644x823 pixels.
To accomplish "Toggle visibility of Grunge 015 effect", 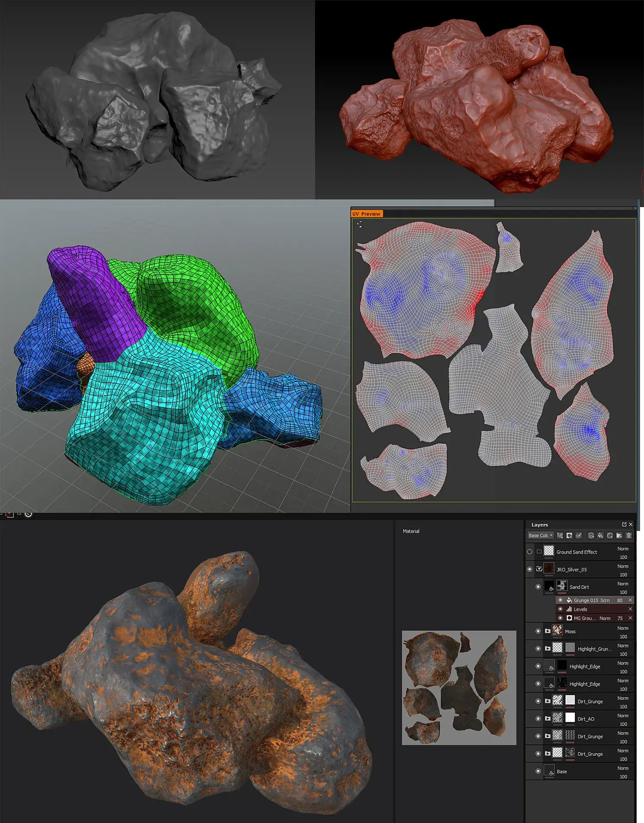I will (x=560, y=600).
